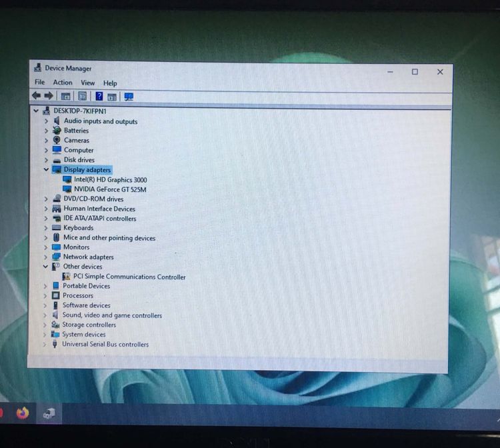This screenshot has width=500, height=448.
Task: Open the Action menu
Action: pos(63,82)
